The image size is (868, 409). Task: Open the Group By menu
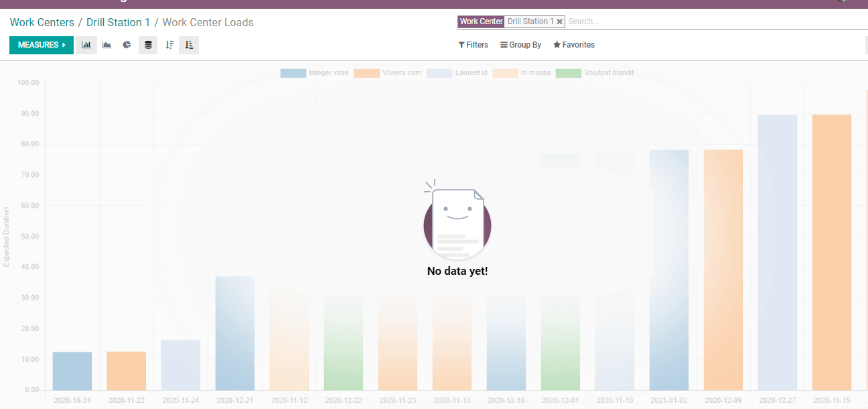[x=521, y=45]
